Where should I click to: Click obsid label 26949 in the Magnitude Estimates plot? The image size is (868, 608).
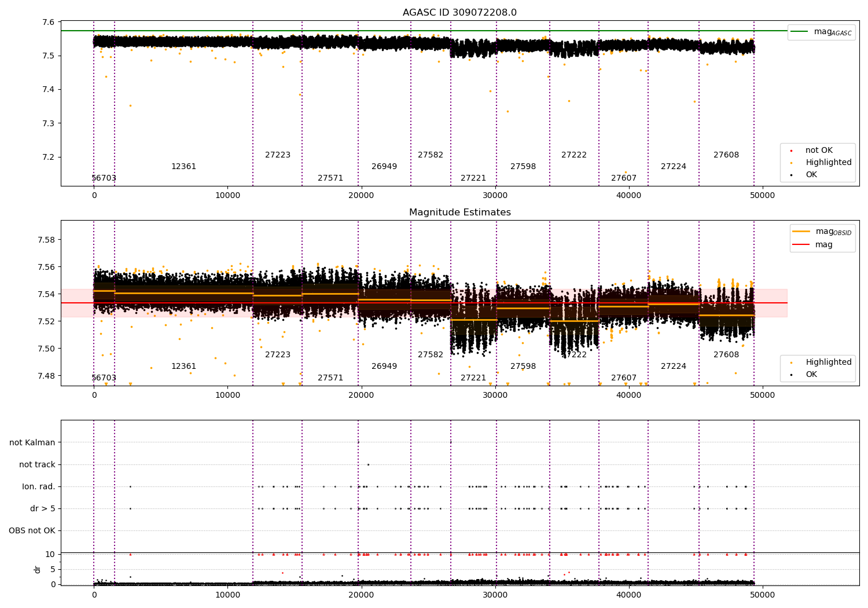[384, 366]
